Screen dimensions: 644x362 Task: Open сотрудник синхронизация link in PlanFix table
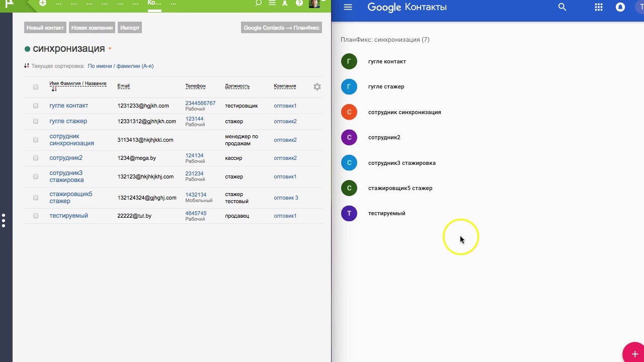coord(71,140)
